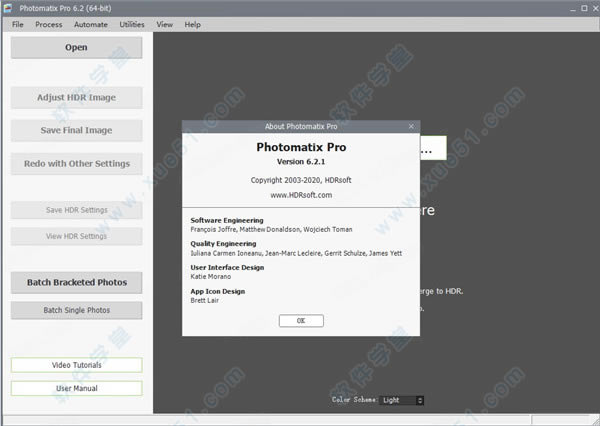Start Batch Bracketed Photos
Viewport: 600px width, 426px height.
(77, 282)
